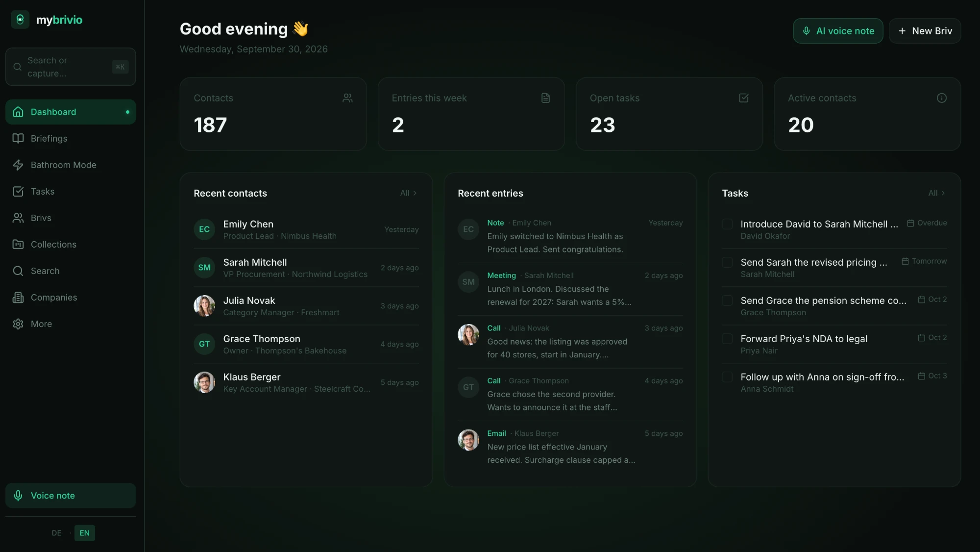Open Emily Chen in recent contacts
The height and width of the screenshot is (552, 980).
tap(306, 229)
